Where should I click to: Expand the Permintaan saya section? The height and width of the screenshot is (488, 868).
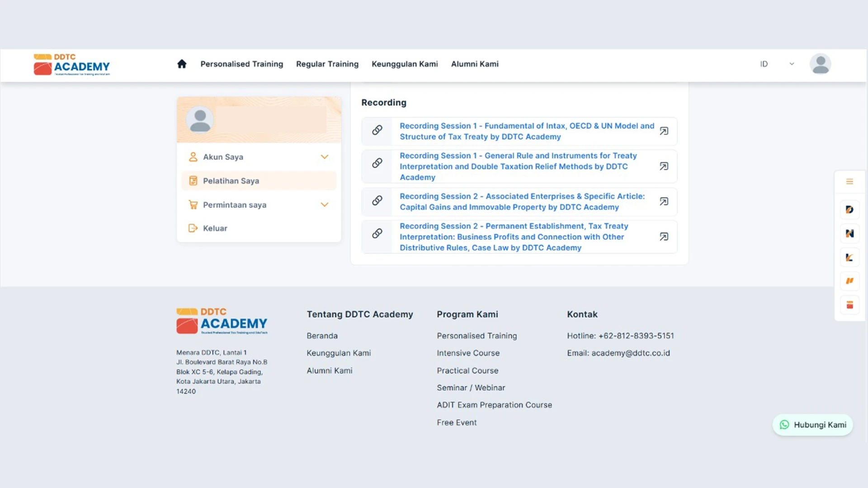click(324, 204)
